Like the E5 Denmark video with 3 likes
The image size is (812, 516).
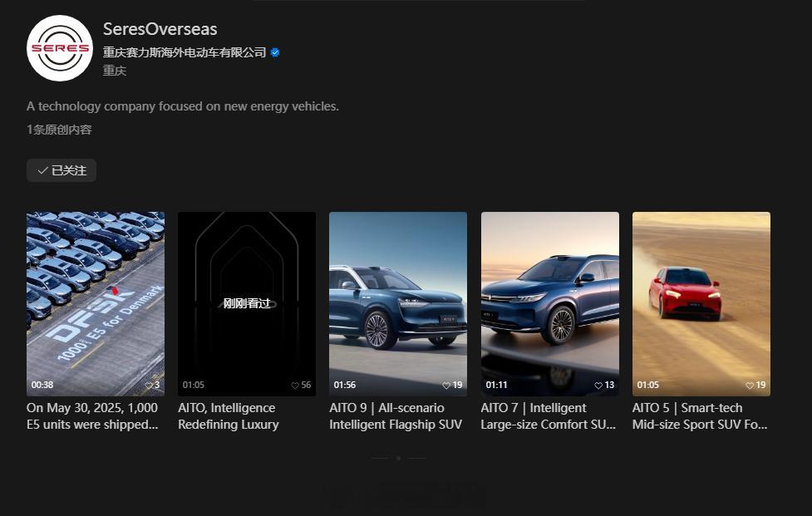(x=149, y=385)
